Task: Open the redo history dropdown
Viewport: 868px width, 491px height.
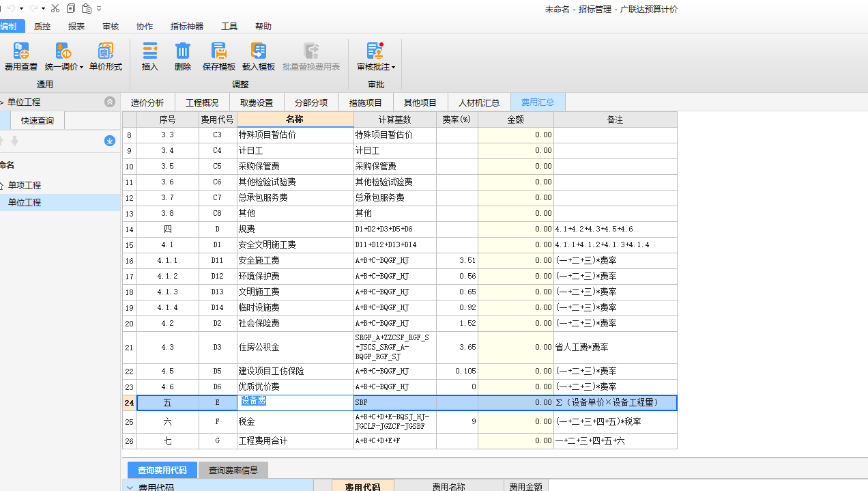Action: 44,8
